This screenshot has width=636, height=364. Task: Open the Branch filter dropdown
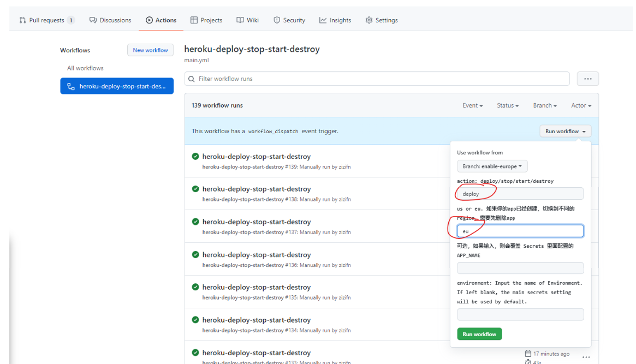coord(544,106)
